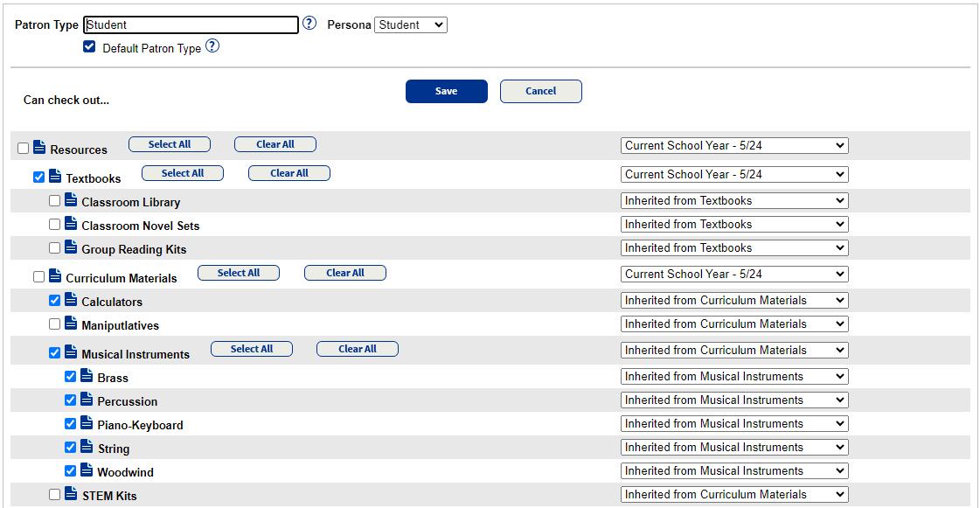Click the document icon beside Classroom Library
The height and width of the screenshot is (508, 980).
click(71, 200)
